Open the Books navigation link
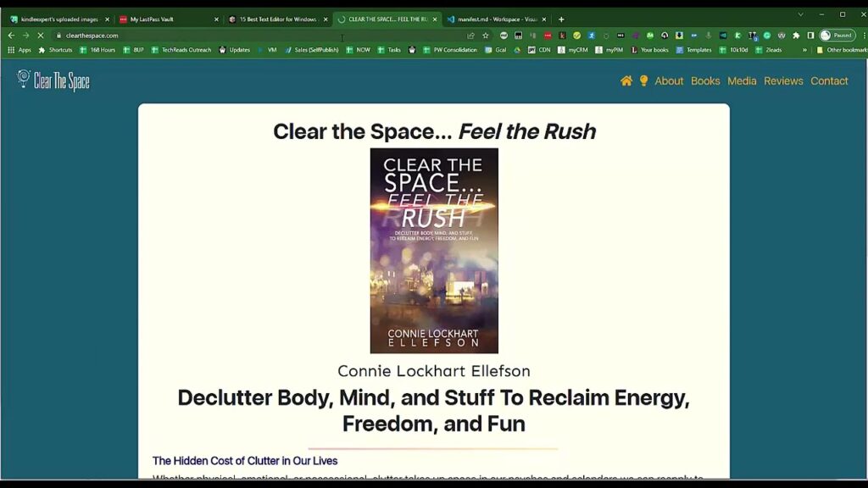 coord(705,81)
